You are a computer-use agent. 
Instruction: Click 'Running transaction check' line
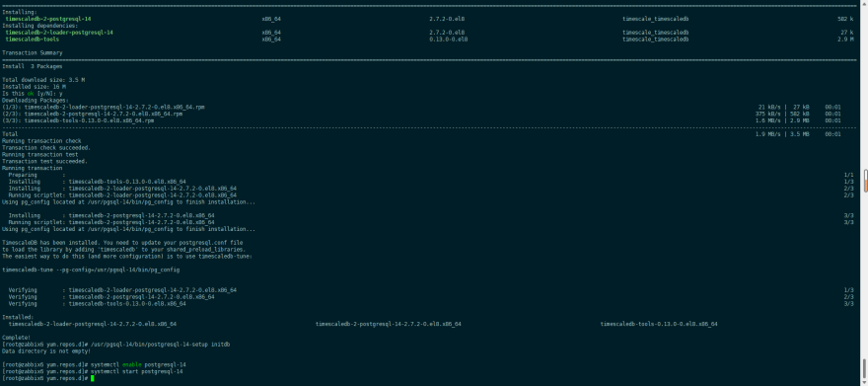[41, 141]
